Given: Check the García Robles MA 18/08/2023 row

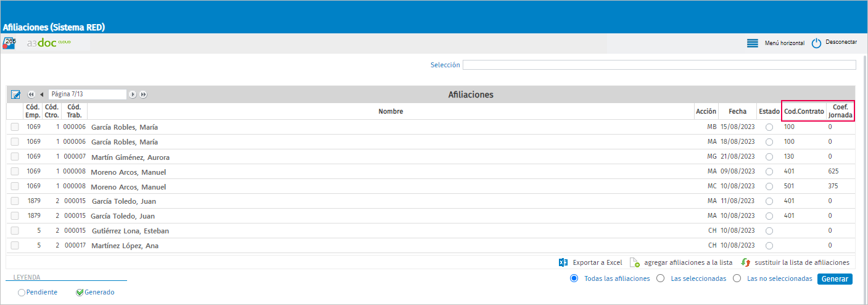Looking at the screenshot, I should coord(15,142).
